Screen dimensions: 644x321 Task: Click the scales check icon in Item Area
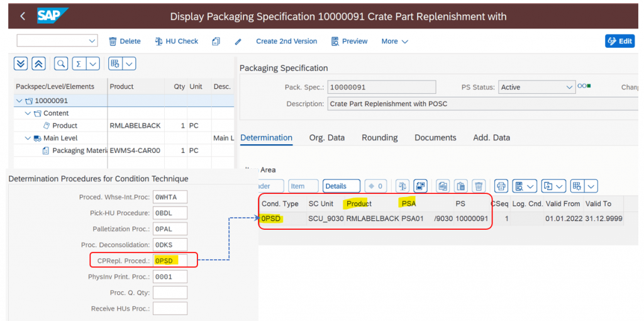pyautogui.click(x=402, y=186)
